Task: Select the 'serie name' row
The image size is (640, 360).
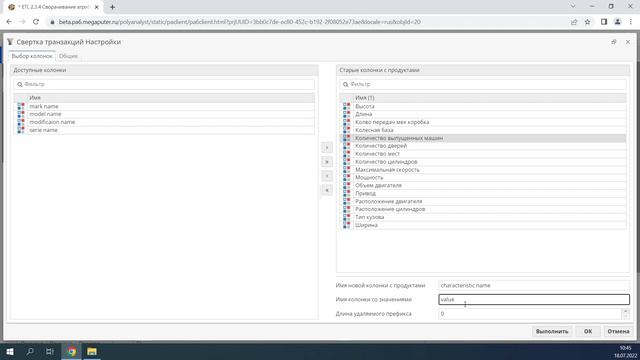Action: (x=164, y=130)
